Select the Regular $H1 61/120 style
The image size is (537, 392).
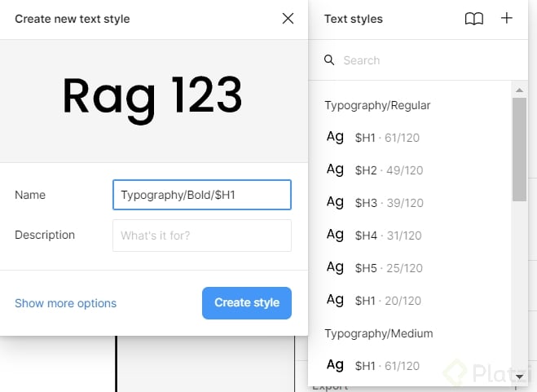coord(387,138)
